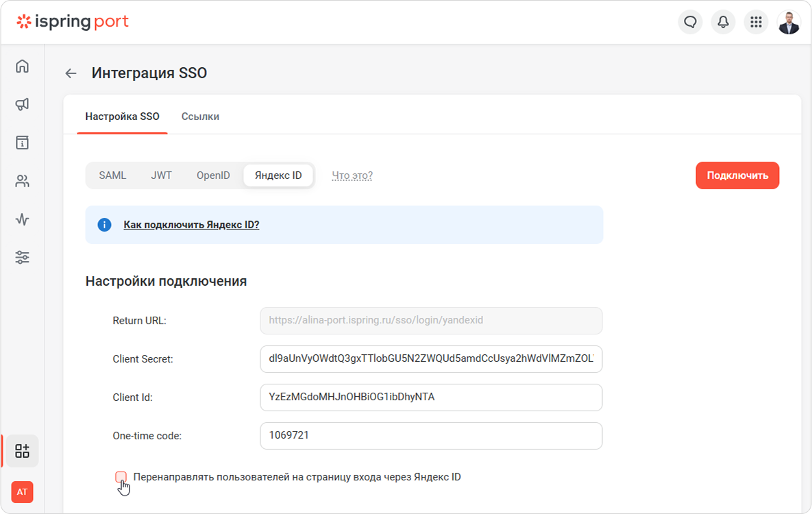Open the apps grid menu
The height and width of the screenshot is (514, 812).
pyautogui.click(x=756, y=22)
